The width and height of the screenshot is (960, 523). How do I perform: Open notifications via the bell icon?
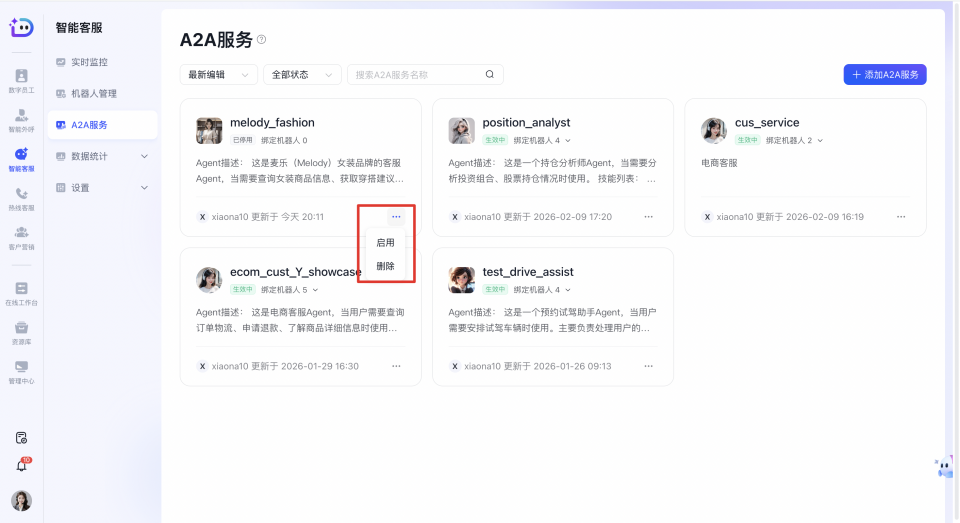point(21,465)
